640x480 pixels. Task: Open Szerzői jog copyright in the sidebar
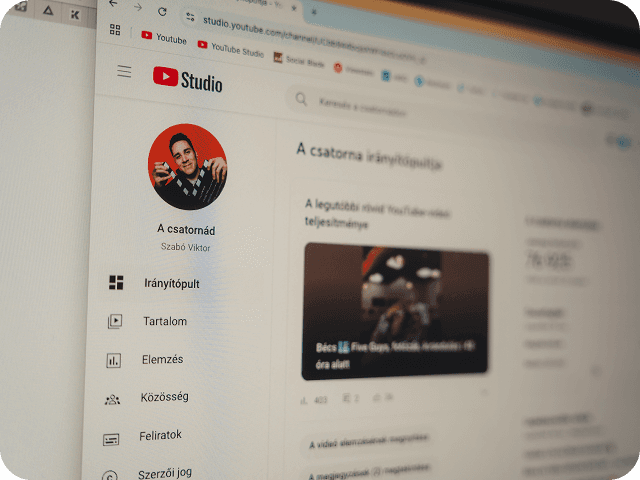click(x=165, y=473)
